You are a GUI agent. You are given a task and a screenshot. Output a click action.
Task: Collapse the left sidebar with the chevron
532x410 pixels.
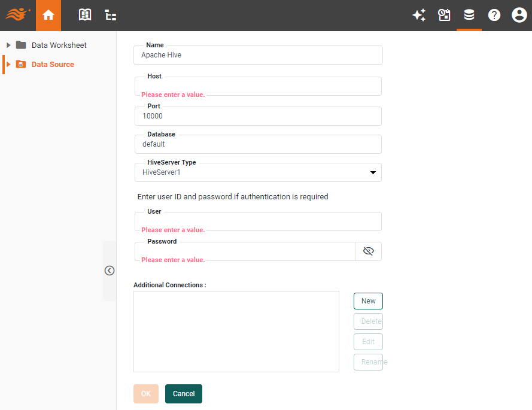coord(110,271)
